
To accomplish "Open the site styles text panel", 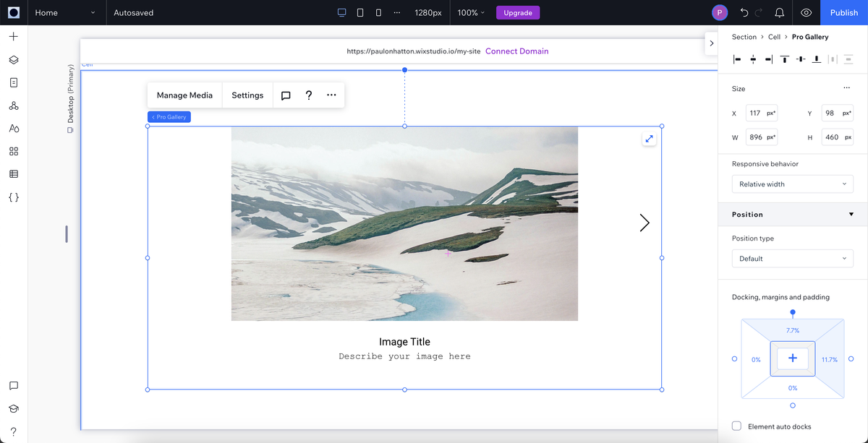I will (13, 128).
